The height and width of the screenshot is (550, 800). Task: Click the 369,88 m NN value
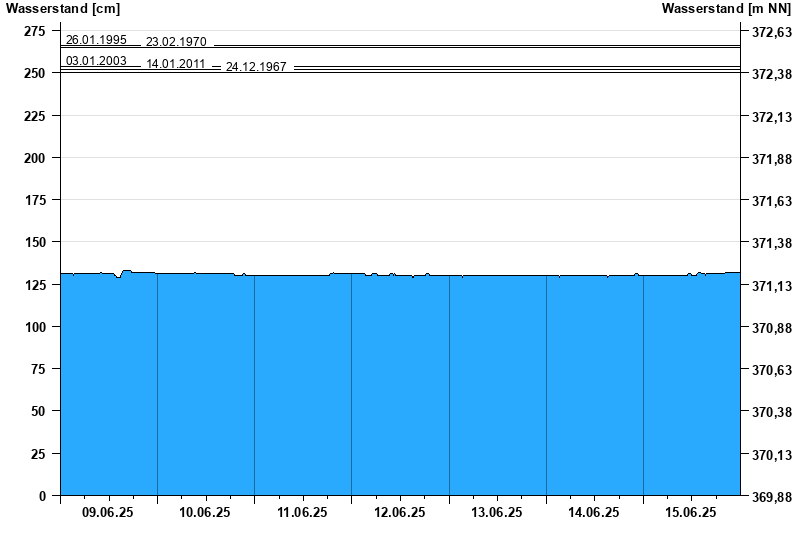coord(772,497)
